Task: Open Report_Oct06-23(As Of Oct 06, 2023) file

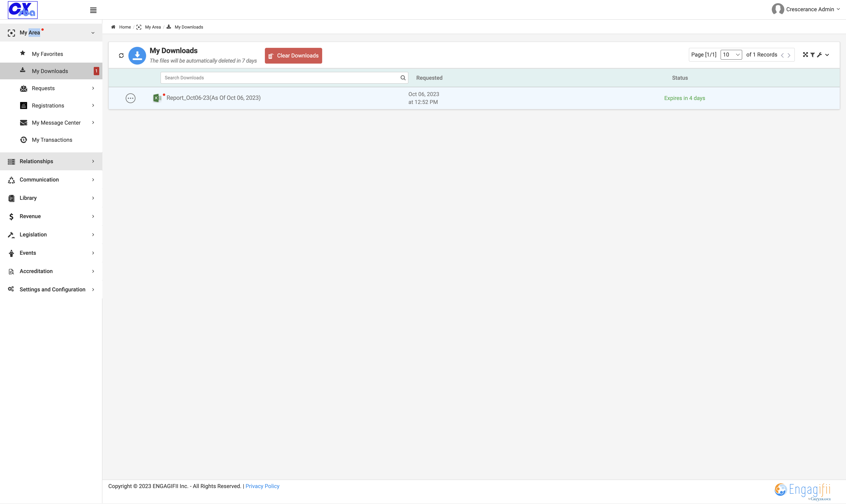Action: [213, 98]
